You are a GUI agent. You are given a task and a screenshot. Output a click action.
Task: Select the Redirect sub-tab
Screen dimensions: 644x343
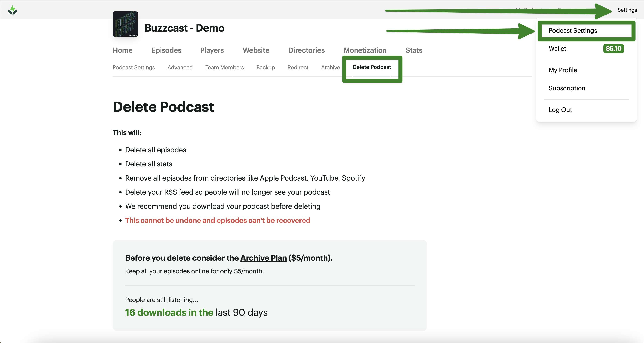click(x=298, y=67)
